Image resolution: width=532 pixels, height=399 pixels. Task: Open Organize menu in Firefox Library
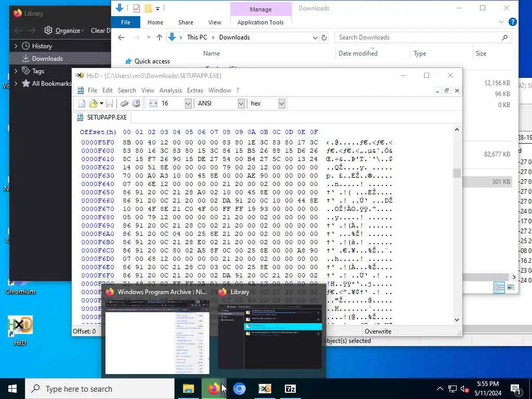click(64, 31)
